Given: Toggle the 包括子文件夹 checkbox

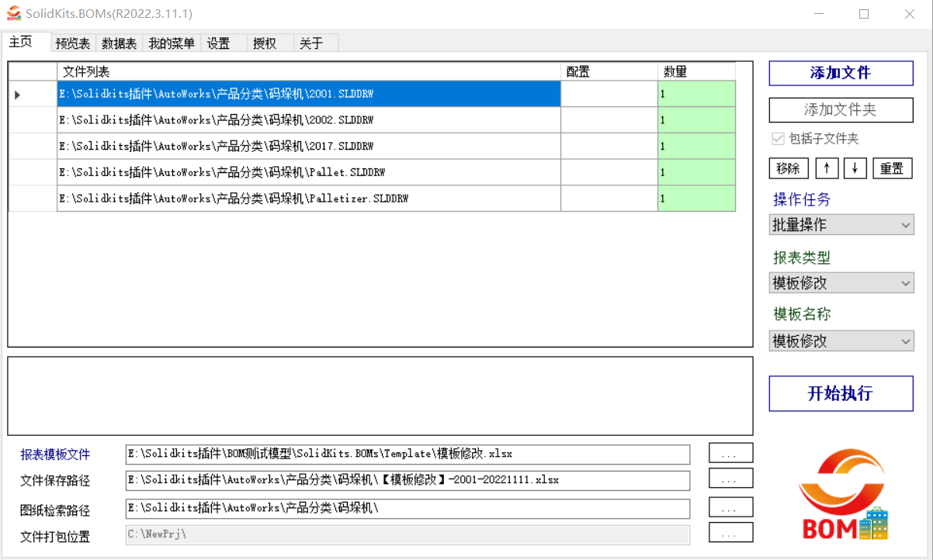Looking at the screenshot, I should click(x=778, y=138).
